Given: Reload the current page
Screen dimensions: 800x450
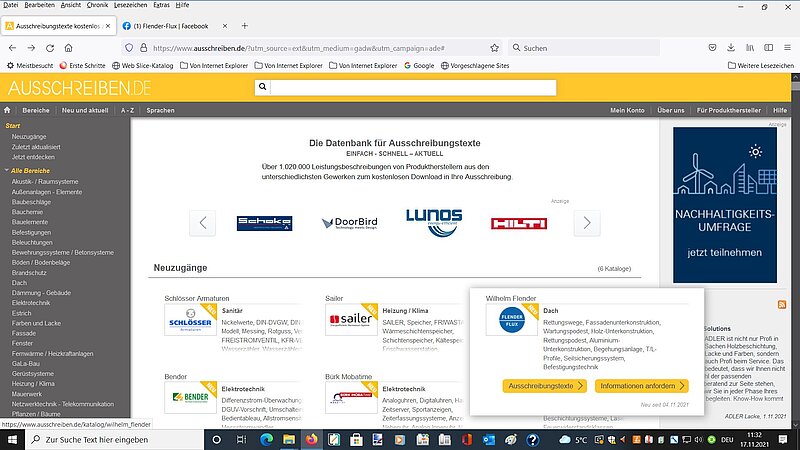Looking at the screenshot, I should pos(50,48).
